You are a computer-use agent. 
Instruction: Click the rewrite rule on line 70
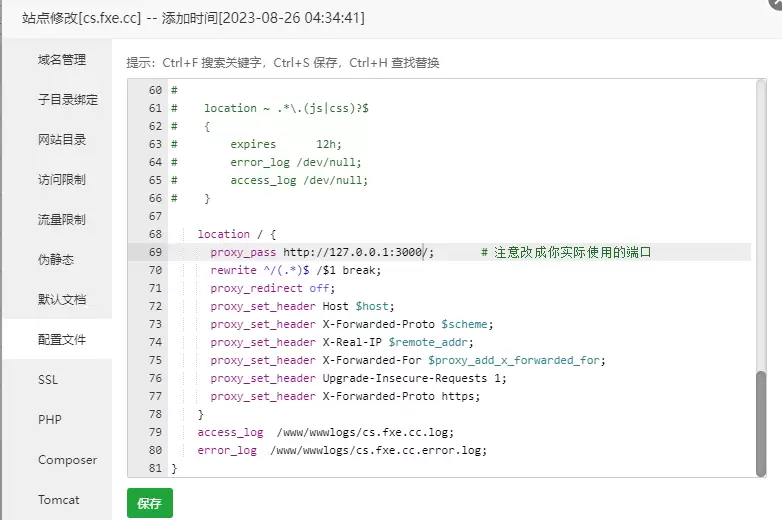295,270
